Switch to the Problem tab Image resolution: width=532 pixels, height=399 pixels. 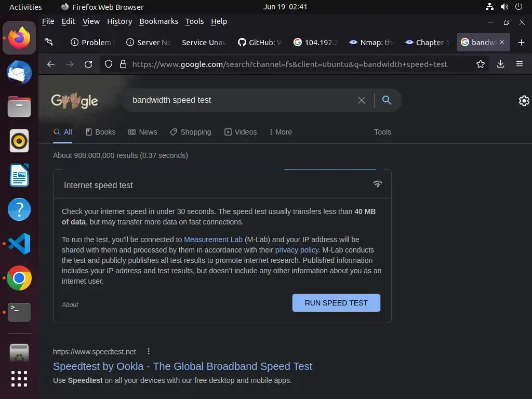tap(92, 43)
